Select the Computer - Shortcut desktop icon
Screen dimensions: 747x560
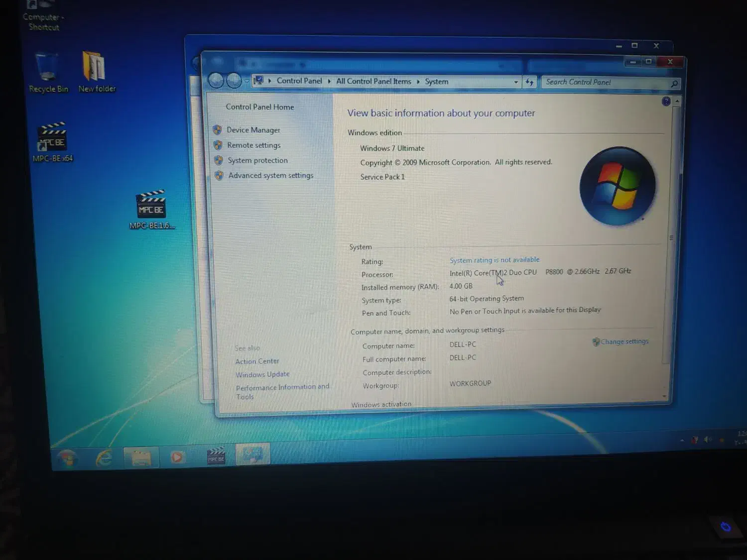pyautogui.click(x=43, y=16)
